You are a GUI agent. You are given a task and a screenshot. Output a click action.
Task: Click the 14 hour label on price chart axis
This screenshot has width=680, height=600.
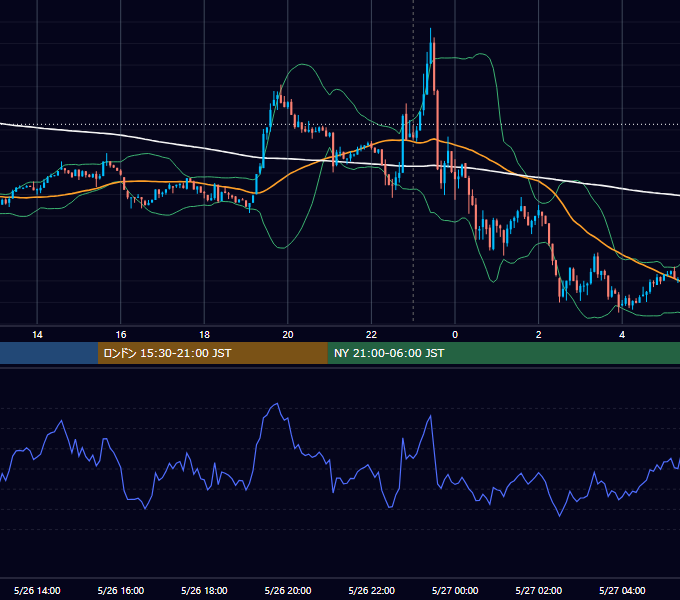37,335
